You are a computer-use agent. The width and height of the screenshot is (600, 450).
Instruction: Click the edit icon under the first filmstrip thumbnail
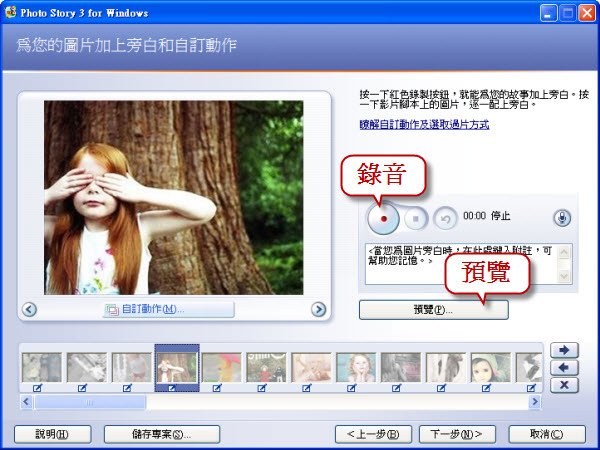(x=38, y=388)
